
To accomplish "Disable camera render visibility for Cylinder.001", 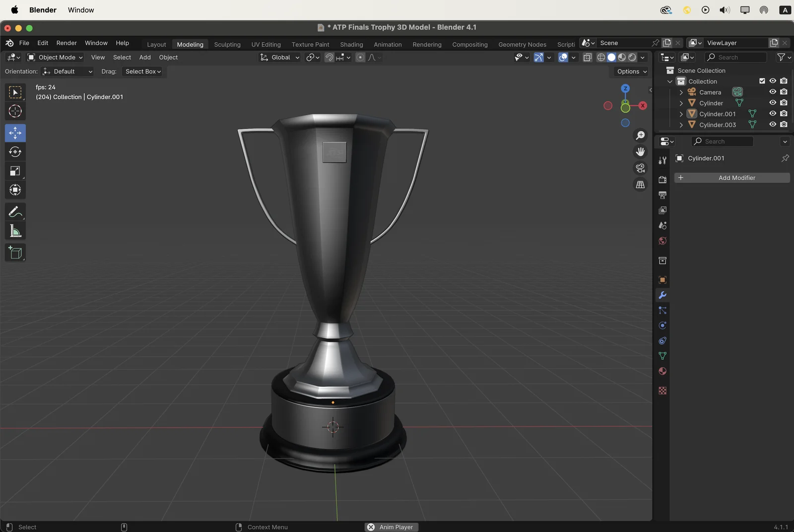I will (784, 114).
